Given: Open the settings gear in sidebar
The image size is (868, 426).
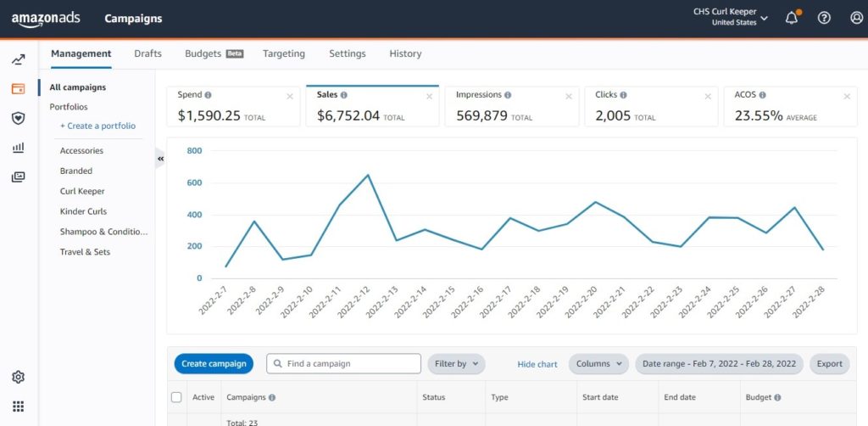Looking at the screenshot, I should pos(18,377).
